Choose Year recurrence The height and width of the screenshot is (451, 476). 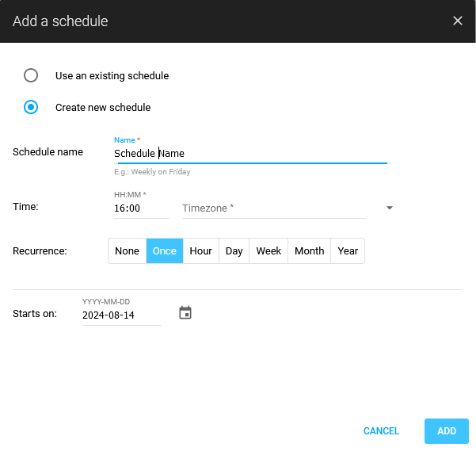point(348,250)
